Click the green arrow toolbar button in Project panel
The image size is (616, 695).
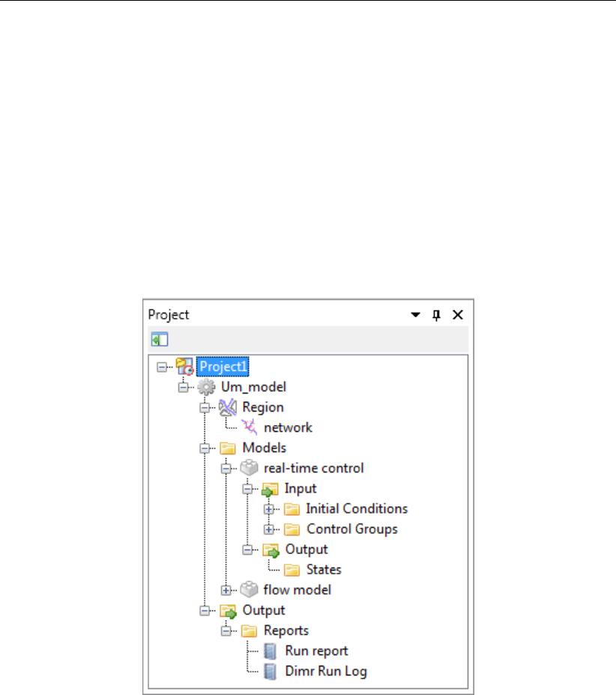click(160, 340)
